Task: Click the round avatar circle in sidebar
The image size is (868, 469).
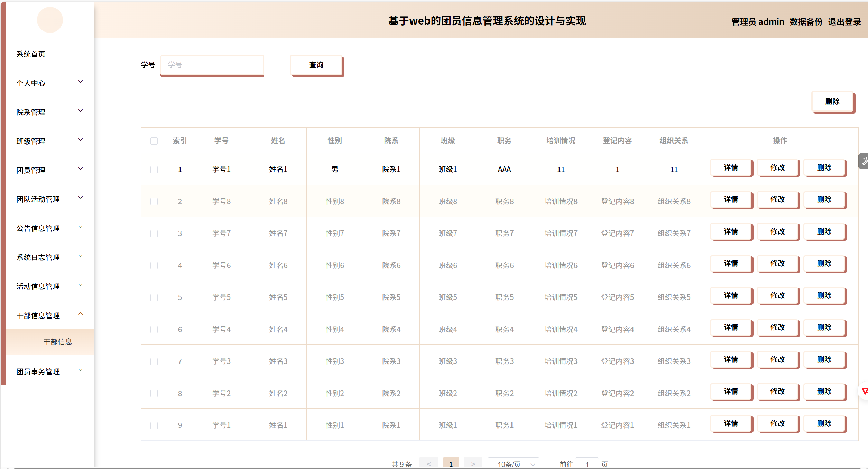Action: [50, 20]
